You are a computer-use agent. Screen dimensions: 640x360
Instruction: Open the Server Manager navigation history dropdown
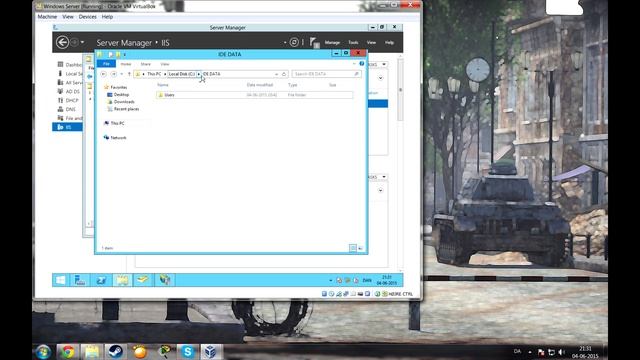pos(82,42)
